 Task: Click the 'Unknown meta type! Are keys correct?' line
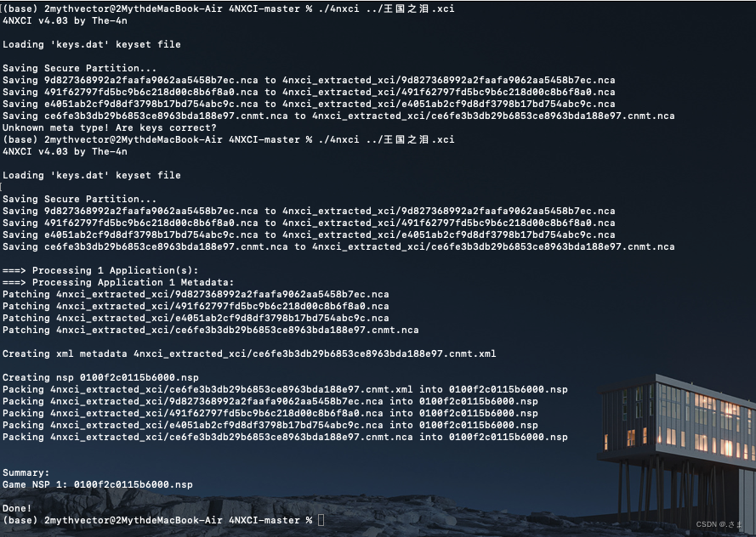click(110, 128)
